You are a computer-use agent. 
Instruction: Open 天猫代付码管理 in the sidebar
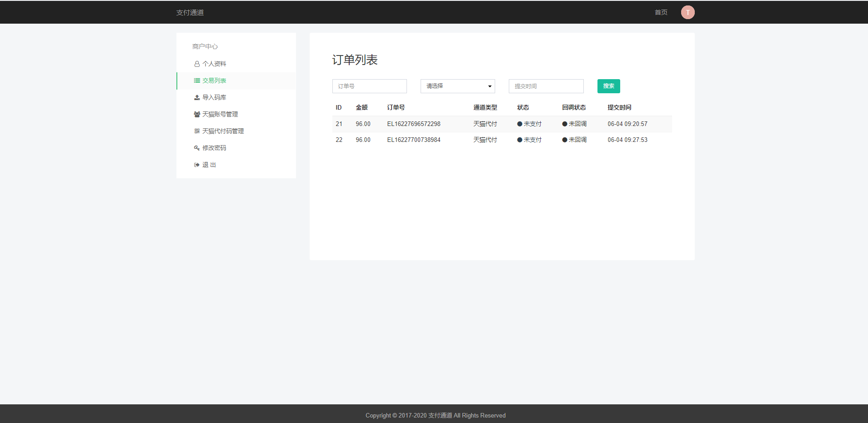point(223,131)
